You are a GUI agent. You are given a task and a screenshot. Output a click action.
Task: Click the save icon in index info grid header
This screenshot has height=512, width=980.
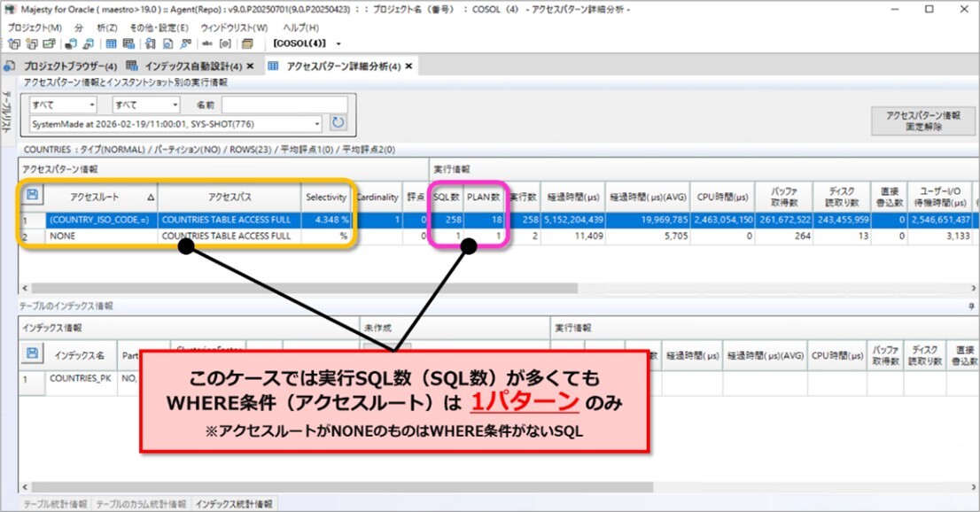coord(33,353)
